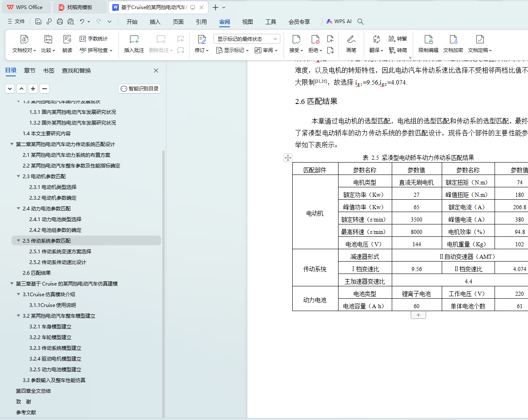The height and width of the screenshot is (420, 528).
Task: Click the history clock icon next to Save
Action: (x=49, y=21)
